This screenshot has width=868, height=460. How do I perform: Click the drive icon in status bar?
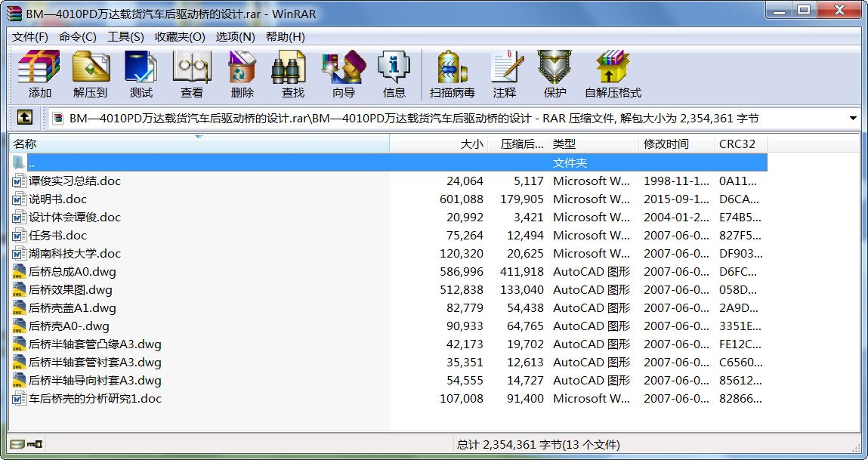17,444
